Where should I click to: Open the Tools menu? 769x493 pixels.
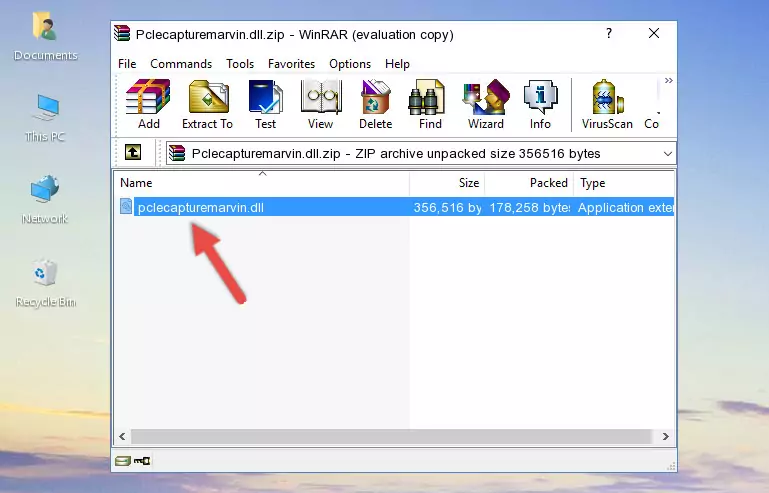(x=240, y=64)
